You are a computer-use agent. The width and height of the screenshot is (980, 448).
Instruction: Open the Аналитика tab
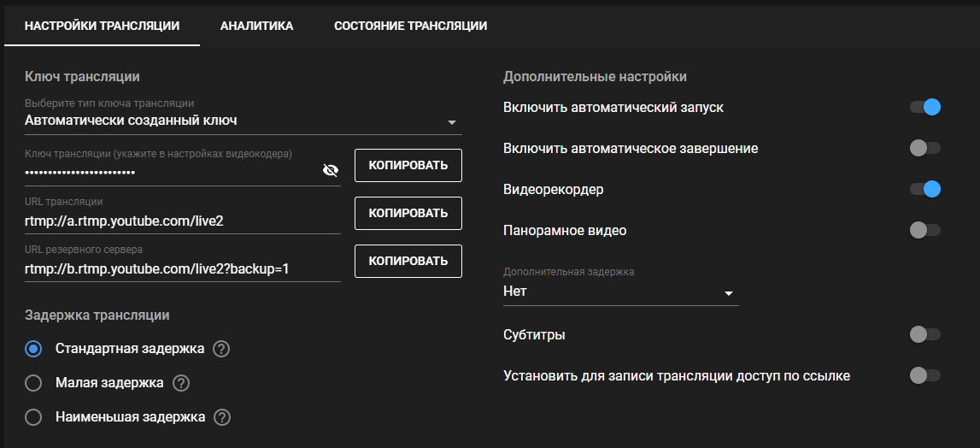(x=257, y=26)
